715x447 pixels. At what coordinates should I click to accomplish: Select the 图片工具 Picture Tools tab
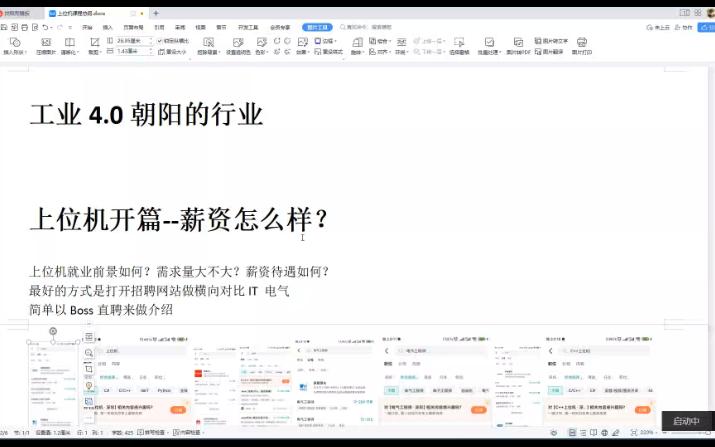(317, 27)
